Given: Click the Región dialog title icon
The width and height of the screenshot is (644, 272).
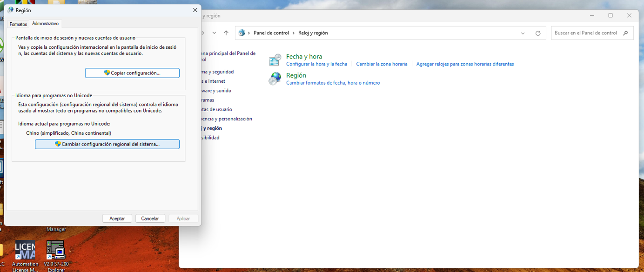Looking at the screenshot, I should (11, 10).
